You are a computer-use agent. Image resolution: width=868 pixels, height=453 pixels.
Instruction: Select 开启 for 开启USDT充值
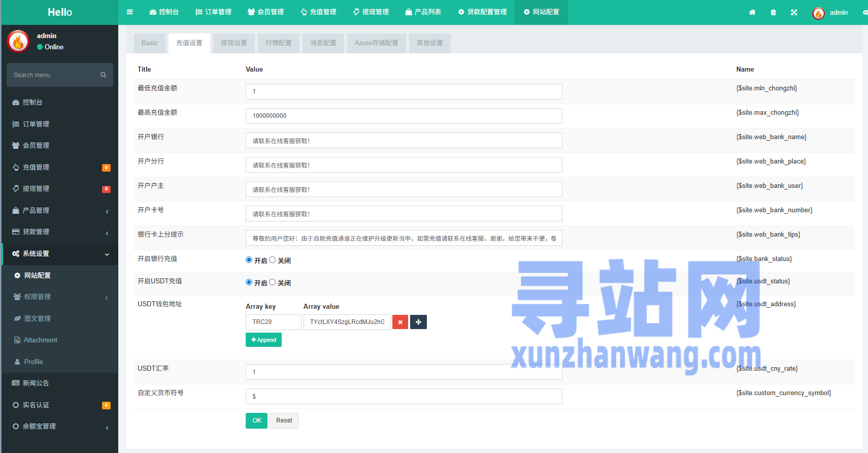[249, 282]
